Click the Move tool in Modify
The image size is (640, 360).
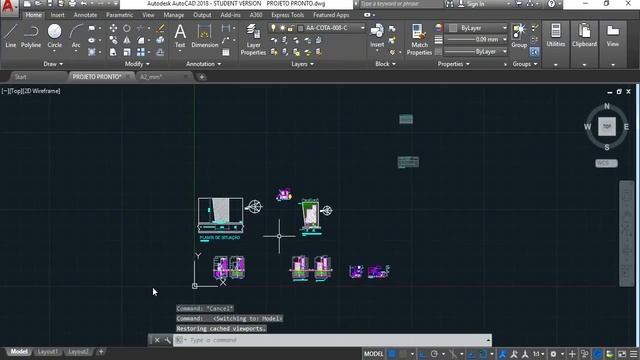(x=113, y=28)
